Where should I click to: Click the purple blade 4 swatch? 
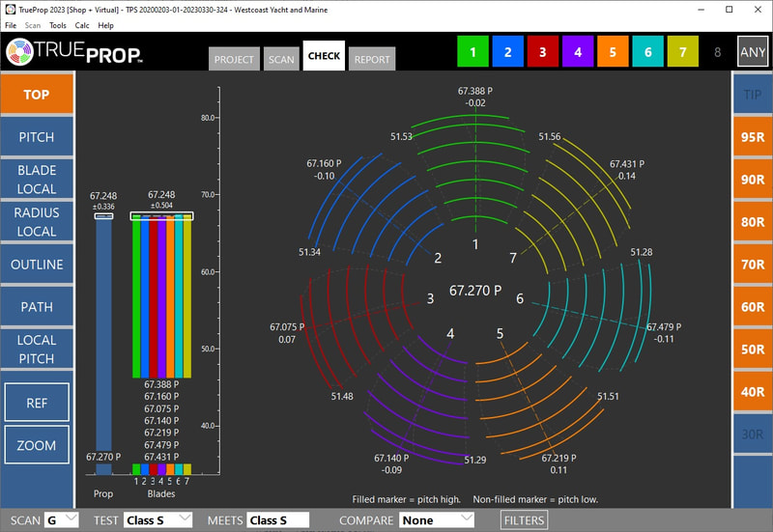577,52
